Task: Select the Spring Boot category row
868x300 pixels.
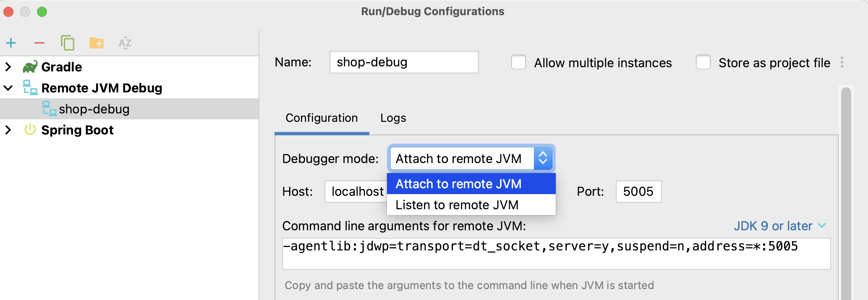Action: coord(129,130)
